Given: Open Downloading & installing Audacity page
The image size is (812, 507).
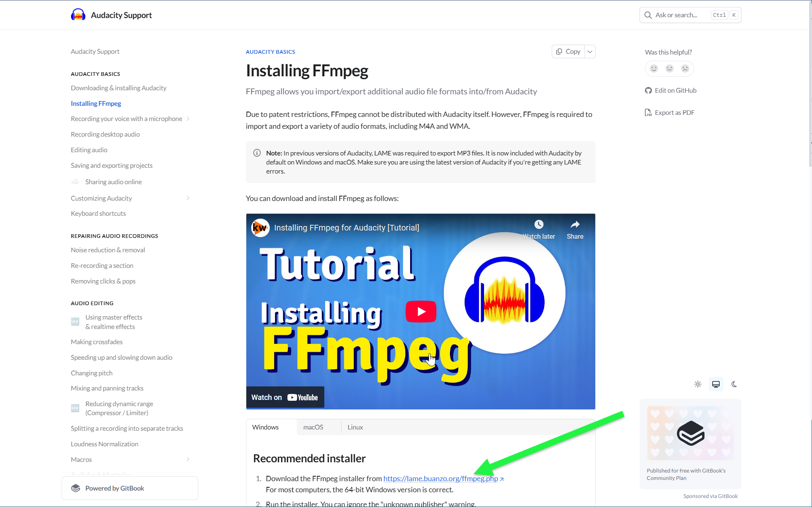Looking at the screenshot, I should point(119,88).
